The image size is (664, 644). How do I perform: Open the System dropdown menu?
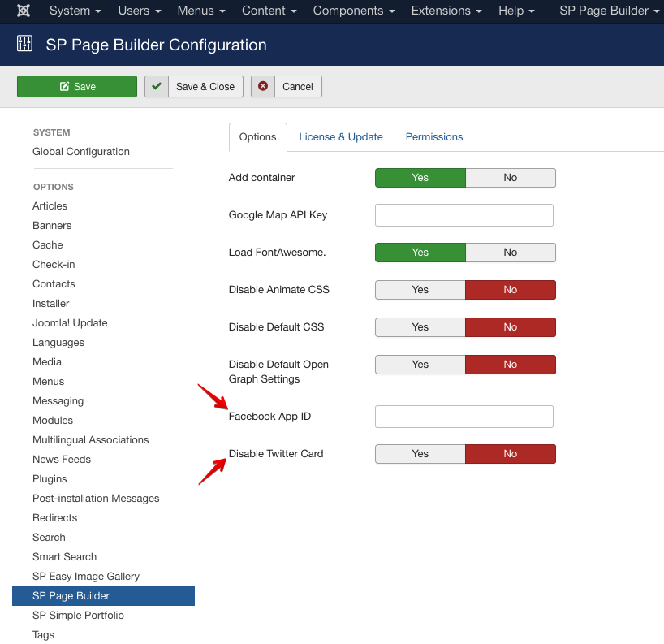point(75,11)
